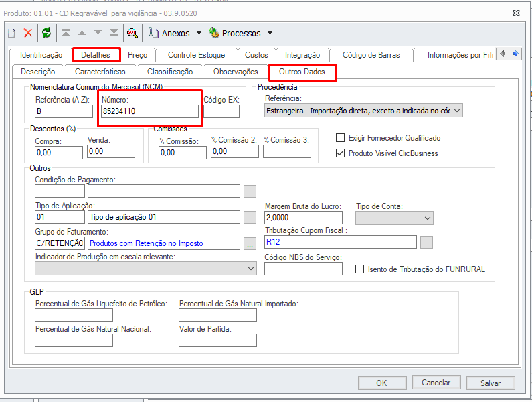This screenshot has width=532, height=402.
Task: Open the search magnifier icon
Action: (132, 33)
